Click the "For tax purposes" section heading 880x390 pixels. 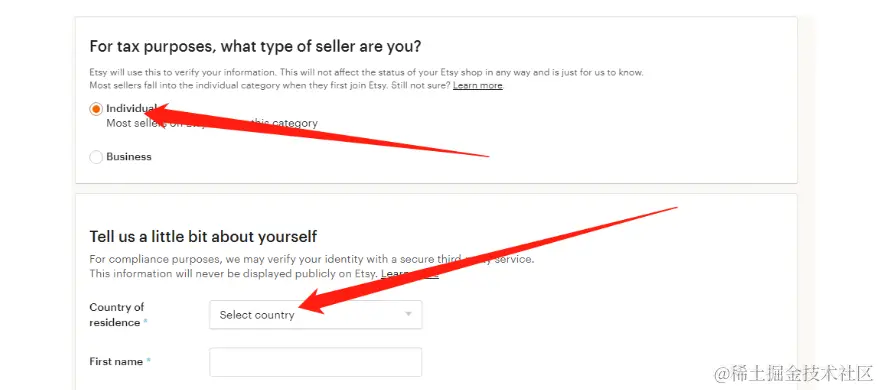(x=255, y=47)
